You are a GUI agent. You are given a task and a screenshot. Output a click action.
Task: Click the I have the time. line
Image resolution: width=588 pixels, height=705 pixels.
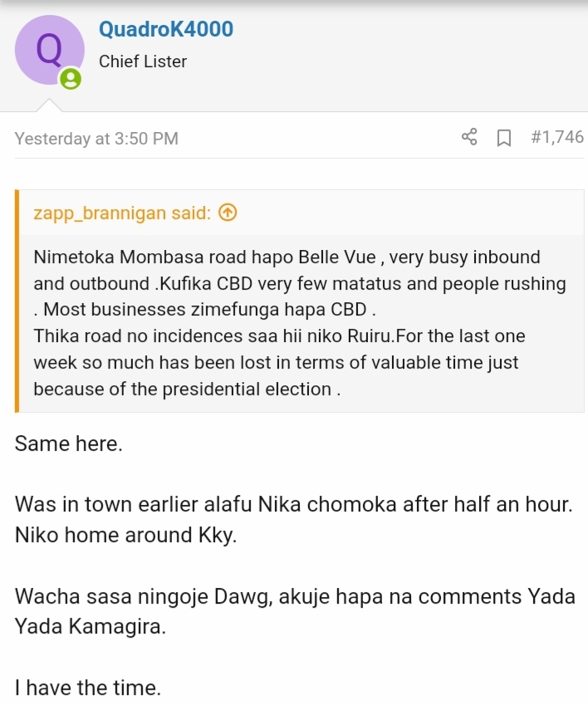(x=88, y=688)
